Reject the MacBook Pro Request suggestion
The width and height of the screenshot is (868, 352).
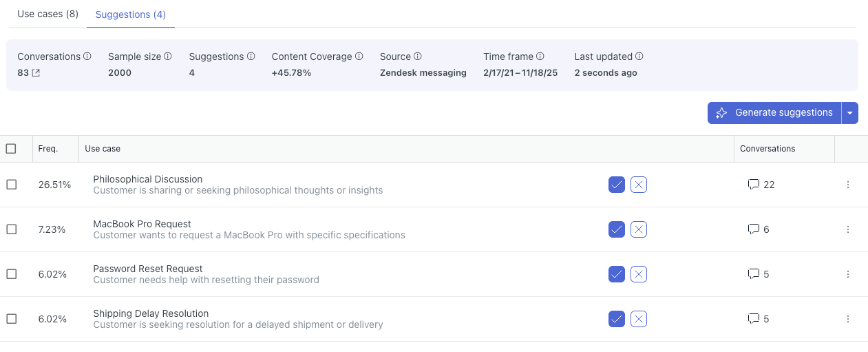click(639, 229)
